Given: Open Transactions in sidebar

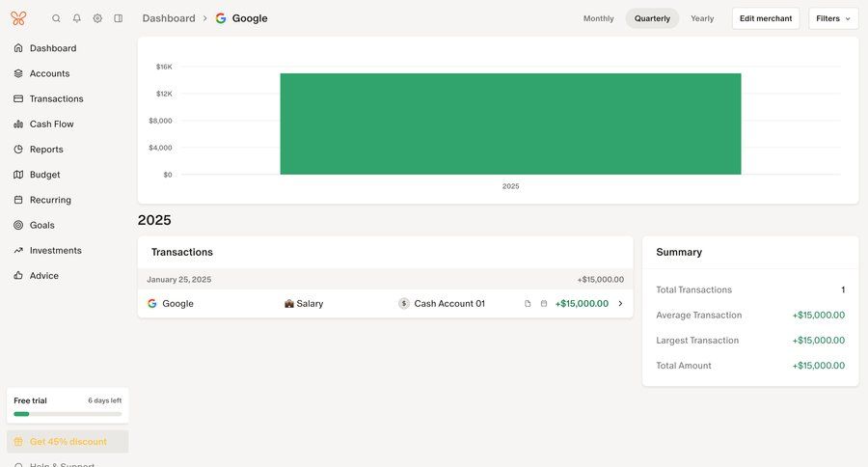Looking at the screenshot, I should pyautogui.click(x=57, y=98).
